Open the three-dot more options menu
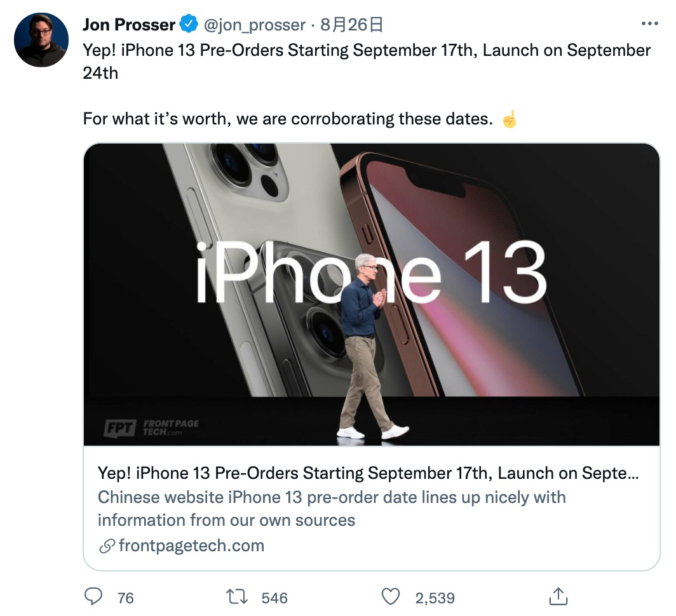 click(x=650, y=23)
